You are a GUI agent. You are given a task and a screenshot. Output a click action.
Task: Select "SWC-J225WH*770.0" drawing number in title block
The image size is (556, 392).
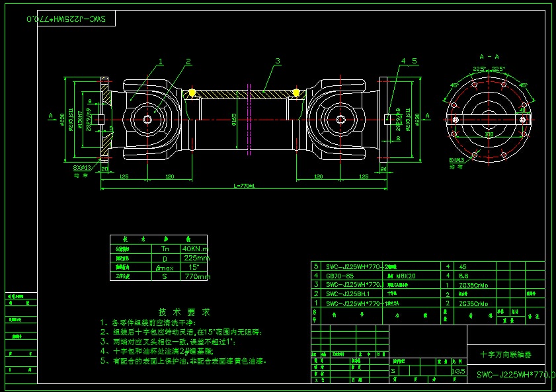pos(516,374)
